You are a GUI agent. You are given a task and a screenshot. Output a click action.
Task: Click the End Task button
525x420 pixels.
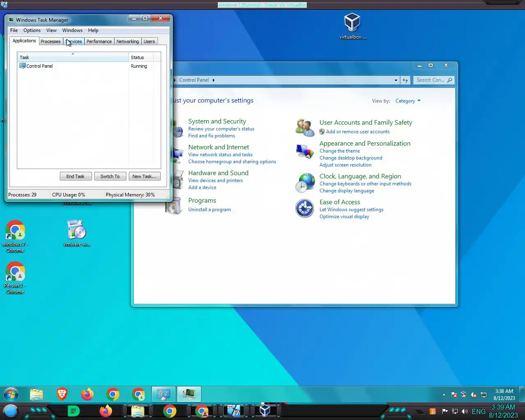[x=75, y=176]
